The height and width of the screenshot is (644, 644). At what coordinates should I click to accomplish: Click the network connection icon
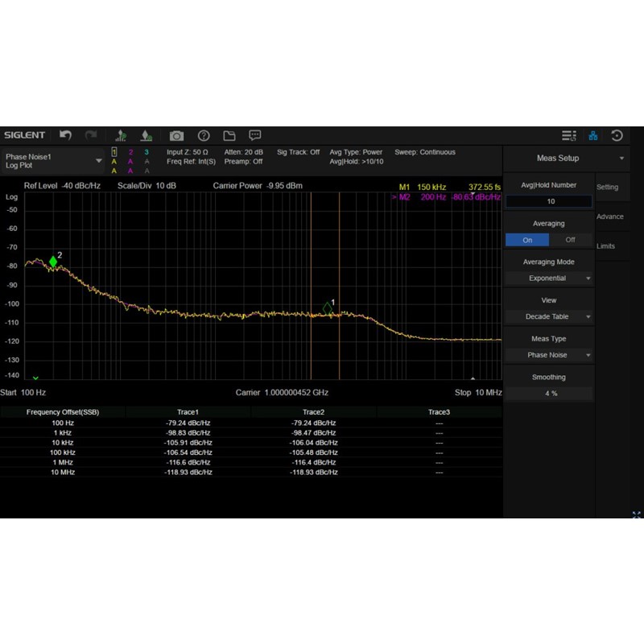tap(593, 135)
